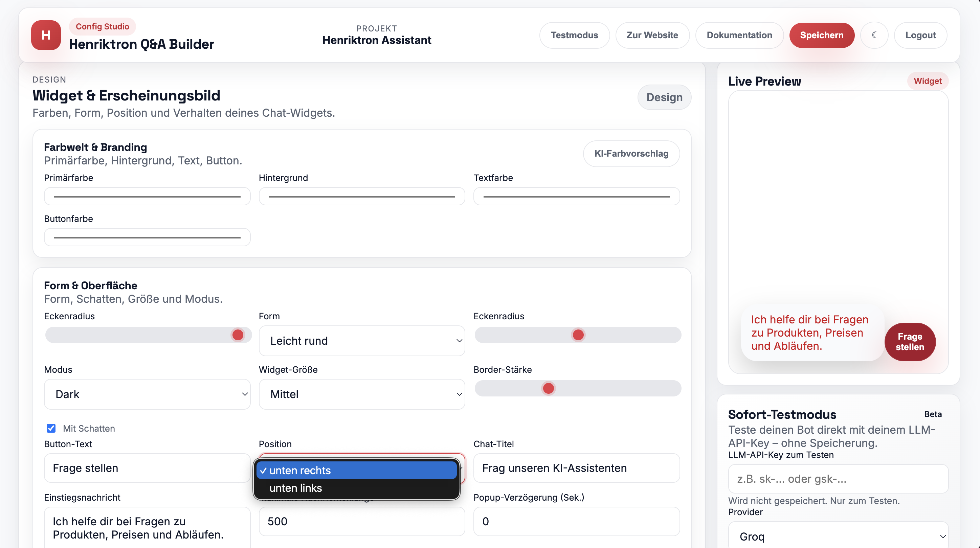The width and height of the screenshot is (980, 548).
Task: Click the Frage stellen widget bubble in preview
Action: pos(910,342)
